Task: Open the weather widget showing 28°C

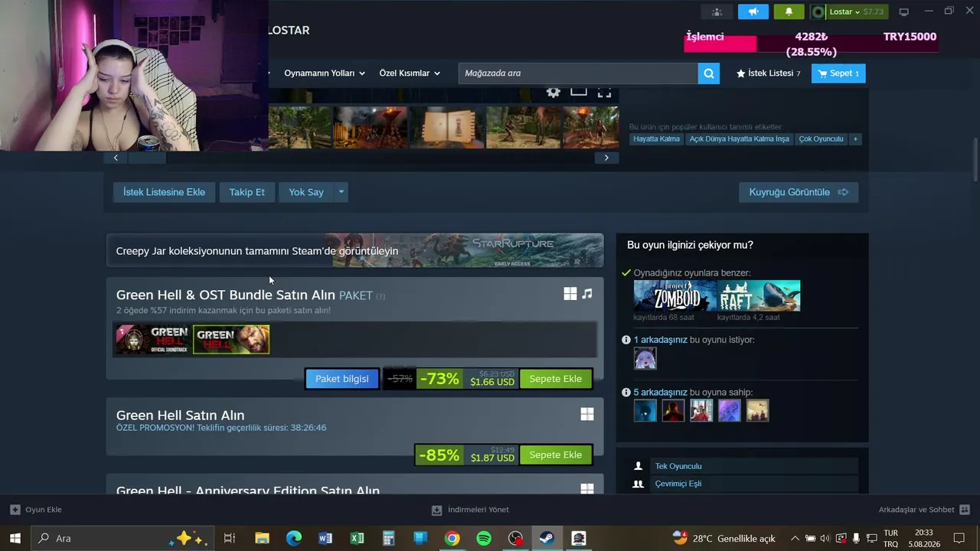Action: point(724,538)
